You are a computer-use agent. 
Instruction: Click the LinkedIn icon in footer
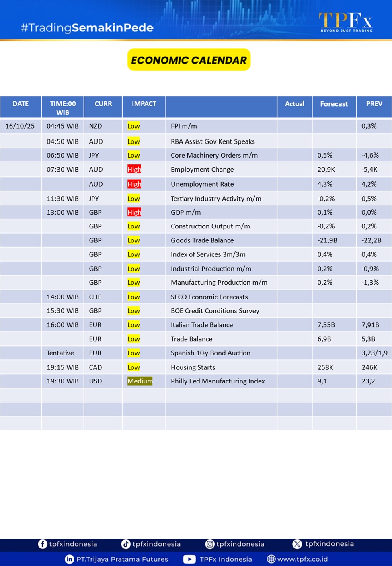point(70,559)
